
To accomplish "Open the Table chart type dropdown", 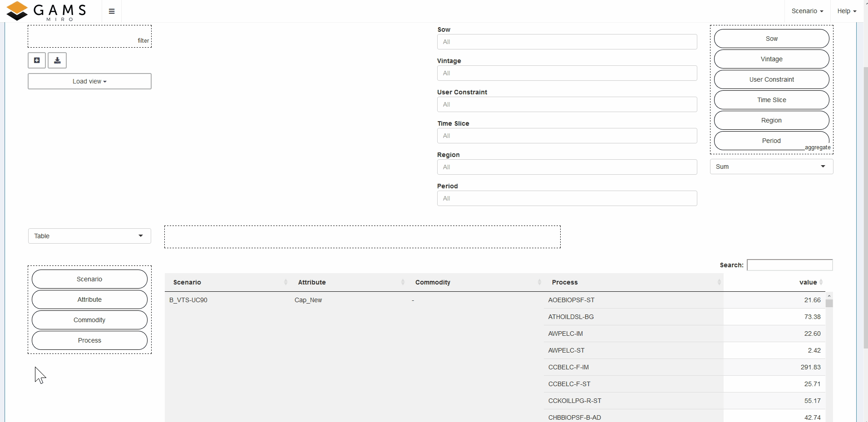I will (89, 236).
